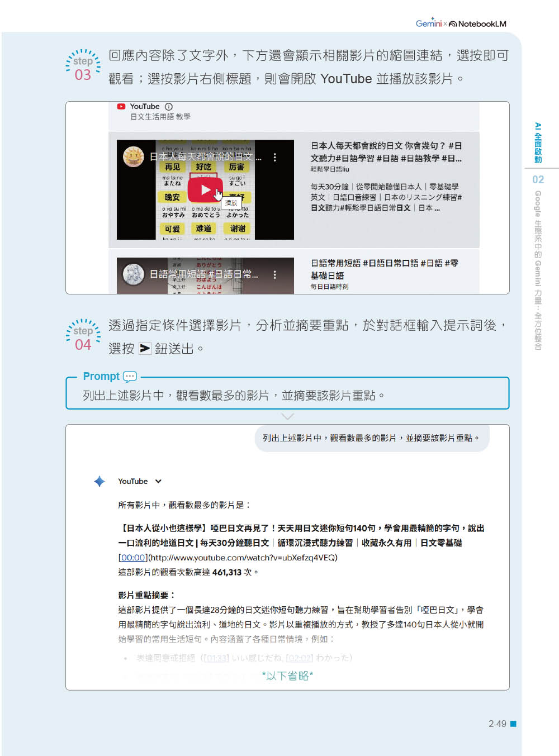Image resolution: width=559 pixels, height=756 pixels.
Task: Click the blue Gemini sparkle icon
Action: click(x=100, y=482)
